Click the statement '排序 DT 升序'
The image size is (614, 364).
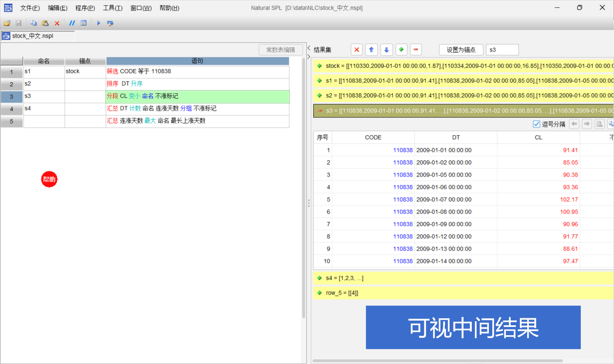(198, 84)
